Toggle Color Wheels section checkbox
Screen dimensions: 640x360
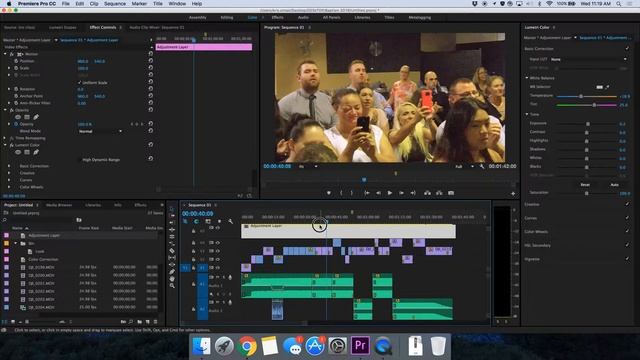(x=627, y=231)
